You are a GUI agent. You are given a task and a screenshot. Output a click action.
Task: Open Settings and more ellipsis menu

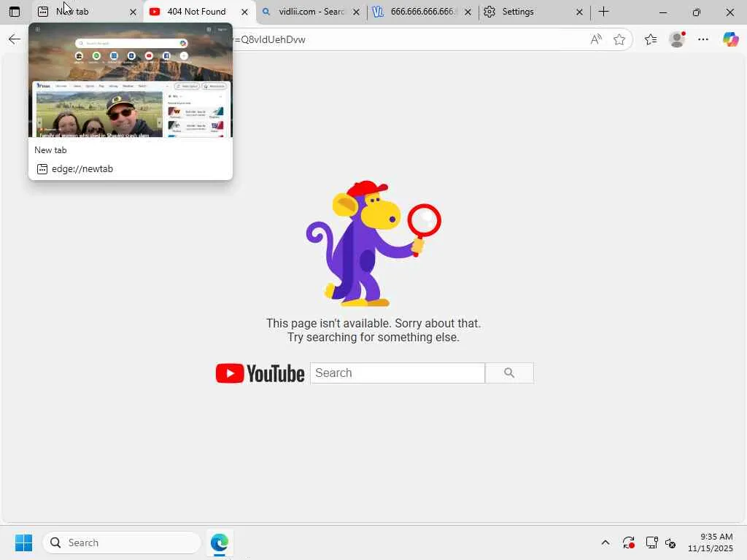pyautogui.click(x=703, y=39)
